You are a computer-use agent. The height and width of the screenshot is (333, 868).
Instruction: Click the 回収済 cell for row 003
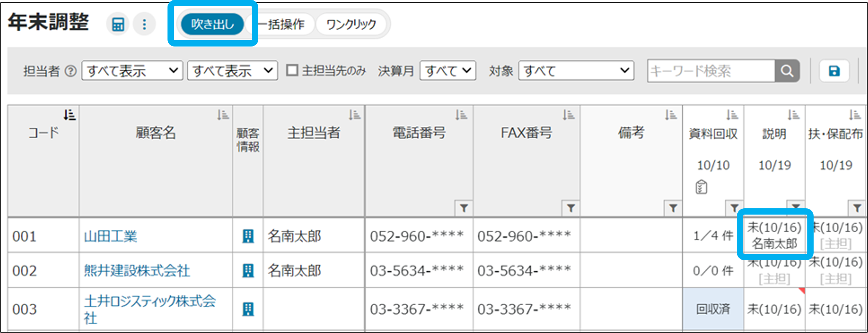coord(713,309)
